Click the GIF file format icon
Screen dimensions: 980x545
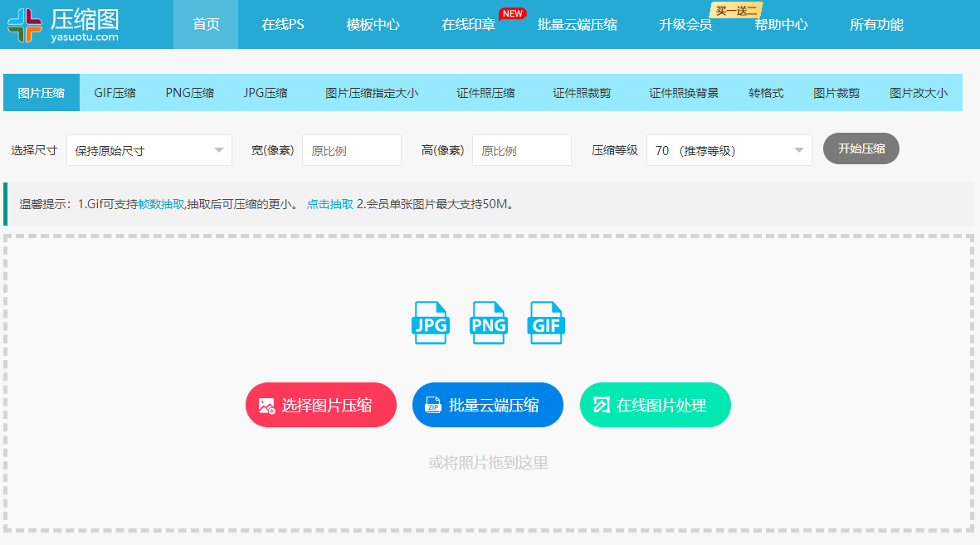click(x=546, y=323)
